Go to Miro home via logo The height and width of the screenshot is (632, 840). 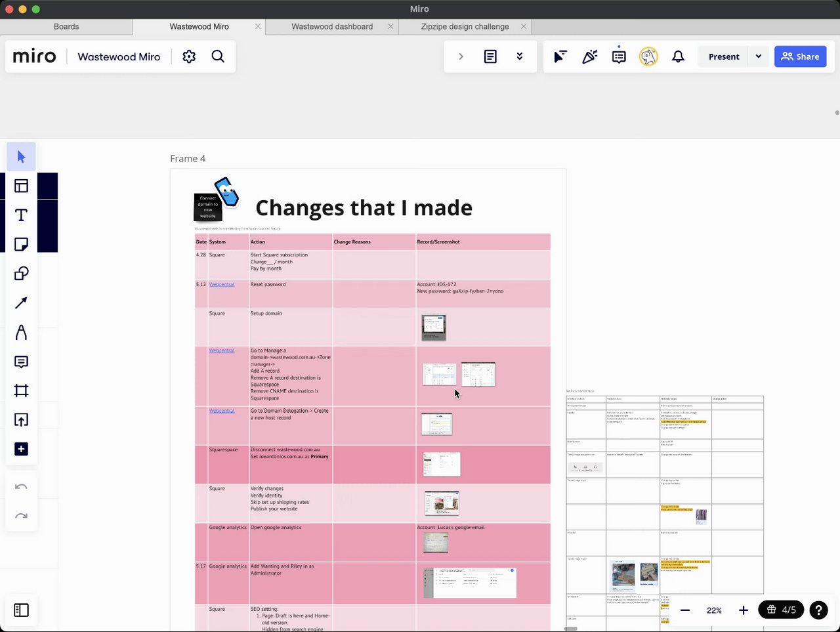pos(35,56)
